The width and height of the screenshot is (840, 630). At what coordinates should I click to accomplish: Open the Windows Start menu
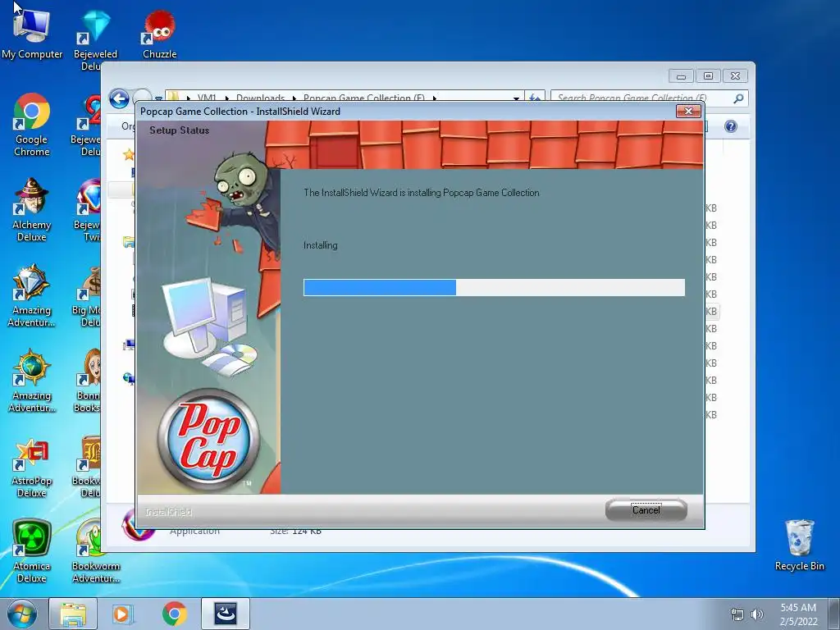point(22,614)
